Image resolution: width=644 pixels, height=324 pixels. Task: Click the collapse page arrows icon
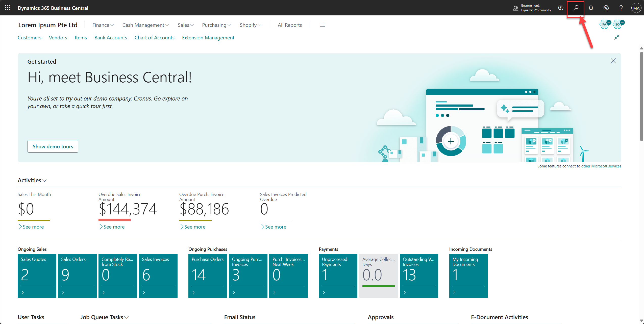point(617,37)
